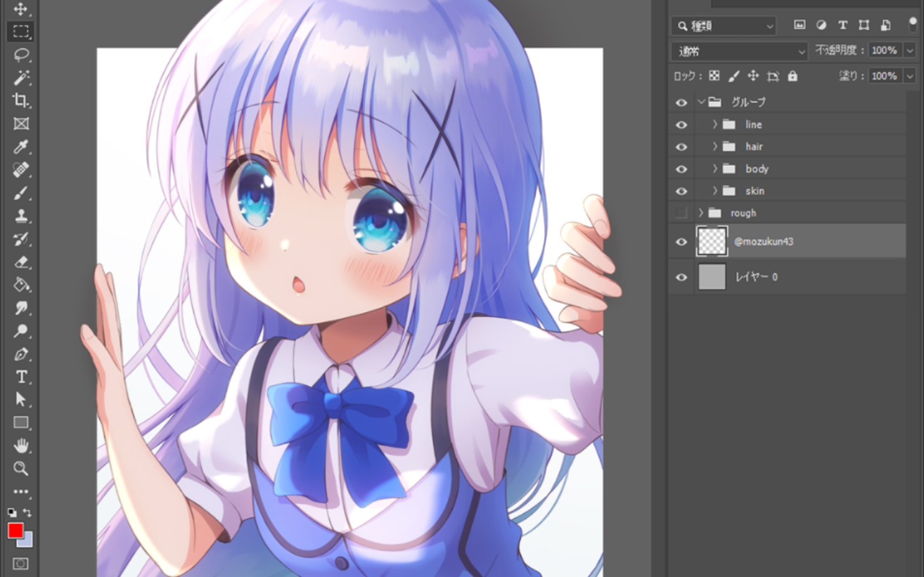Hide the line group
924x577 pixels.
coord(681,124)
